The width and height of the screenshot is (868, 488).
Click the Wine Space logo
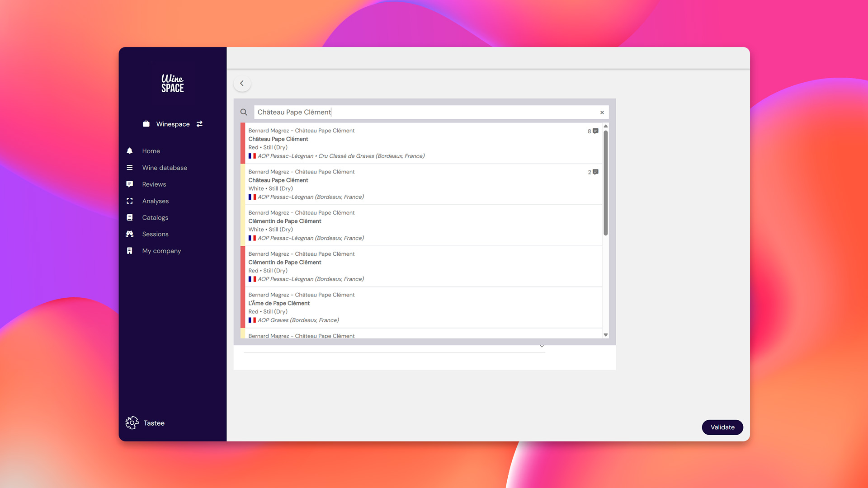coord(172,84)
